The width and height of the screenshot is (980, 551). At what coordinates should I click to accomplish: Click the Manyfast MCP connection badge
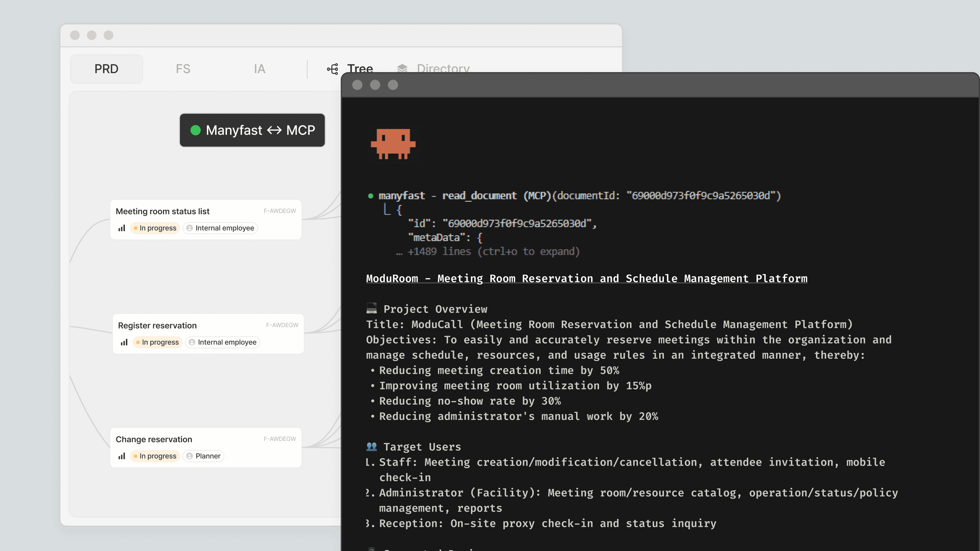coord(252,130)
